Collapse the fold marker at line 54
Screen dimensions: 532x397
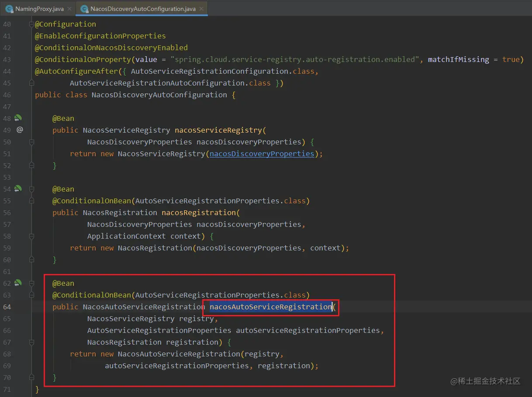[31, 189]
